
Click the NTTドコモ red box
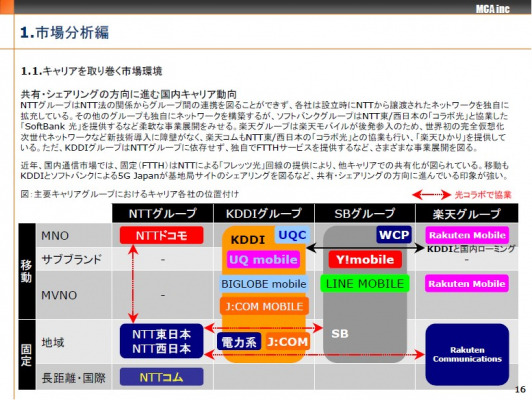point(162,235)
